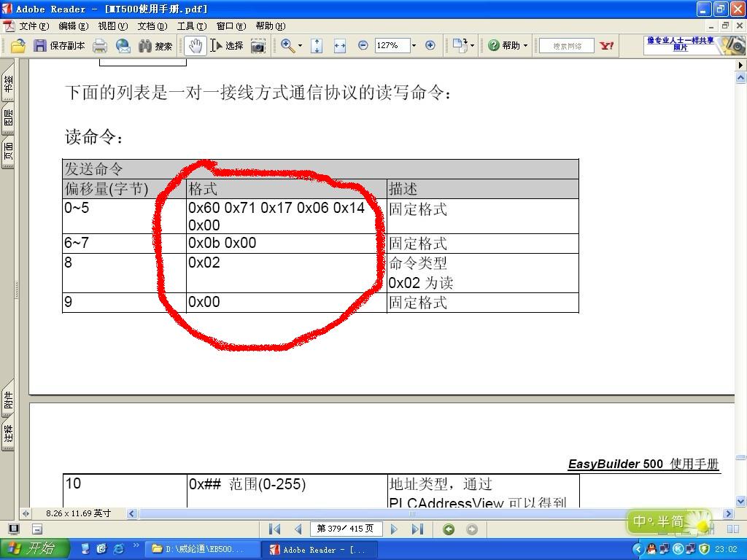Click the Open folder icon

pos(18,46)
